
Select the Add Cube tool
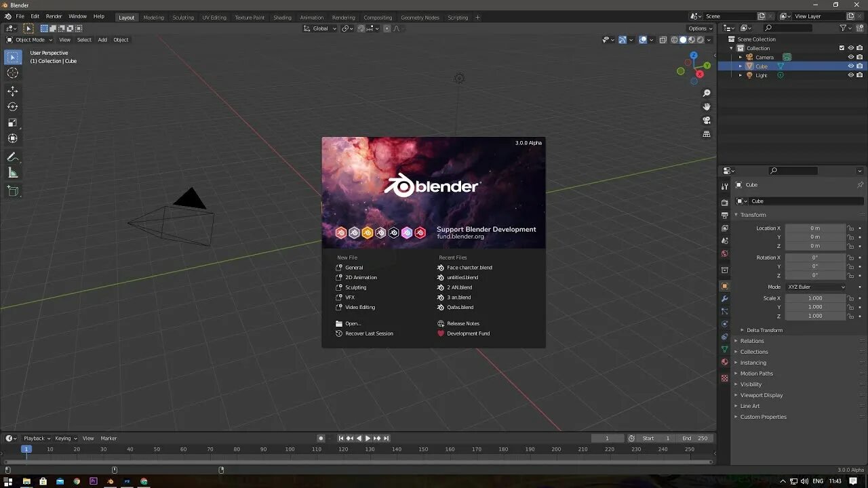(13, 191)
